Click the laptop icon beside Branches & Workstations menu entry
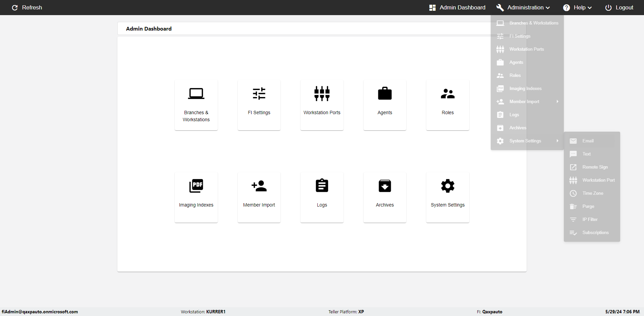 [x=500, y=23]
